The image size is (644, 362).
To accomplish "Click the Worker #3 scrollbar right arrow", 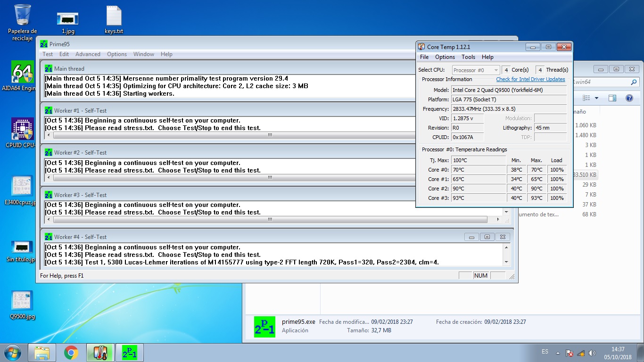I will click(499, 220).
